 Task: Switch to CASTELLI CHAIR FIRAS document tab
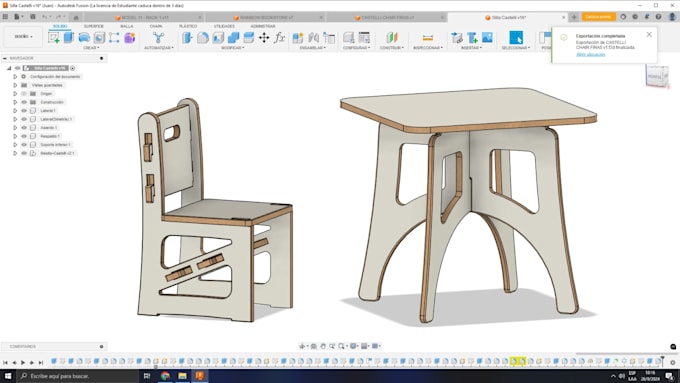tap(386, 17)
